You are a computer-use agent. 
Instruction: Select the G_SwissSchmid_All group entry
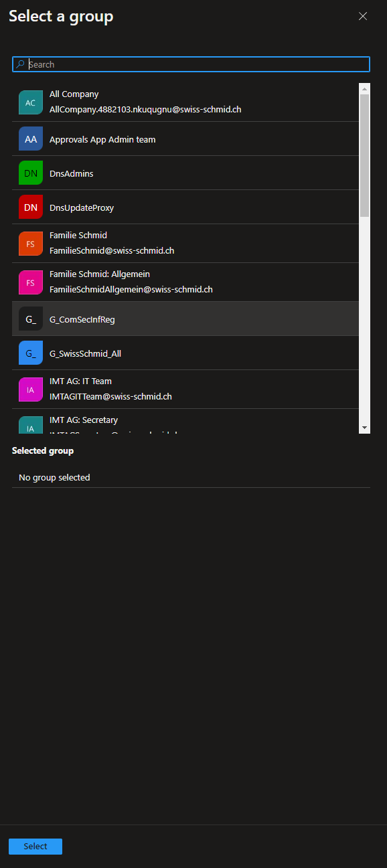(x=185, y=353)
